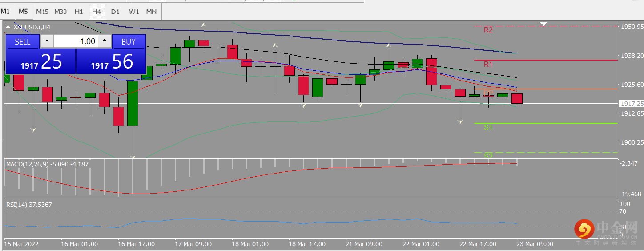Change timeframe to H1
644x251 pixels.
point(79,12)
